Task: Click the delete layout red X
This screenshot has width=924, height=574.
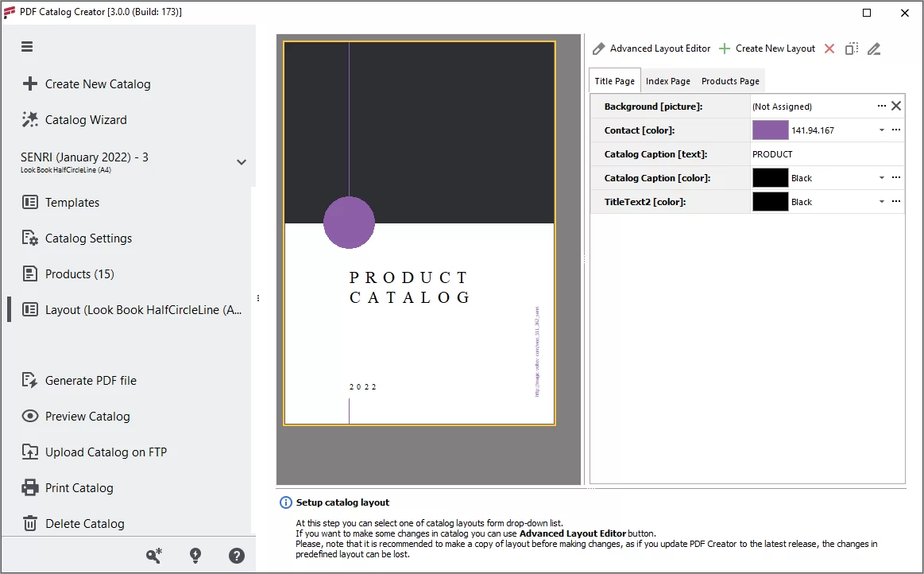Action: pos(829,48)
